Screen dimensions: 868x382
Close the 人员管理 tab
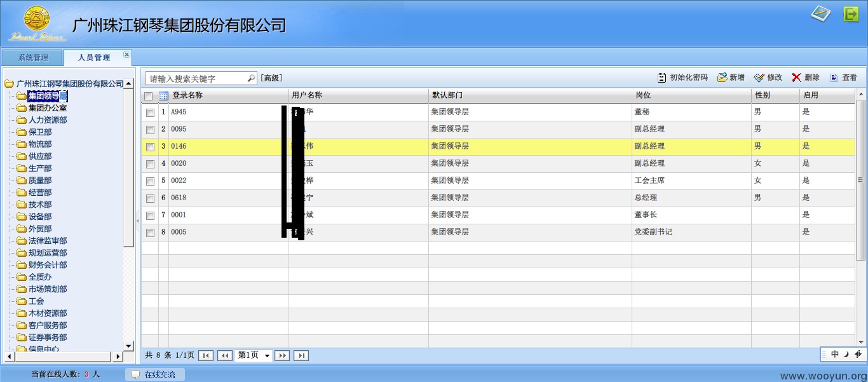point(126,55)
